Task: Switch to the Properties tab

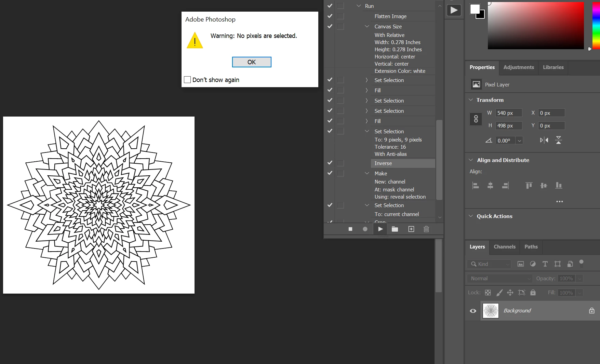Action: click(482, 67)
